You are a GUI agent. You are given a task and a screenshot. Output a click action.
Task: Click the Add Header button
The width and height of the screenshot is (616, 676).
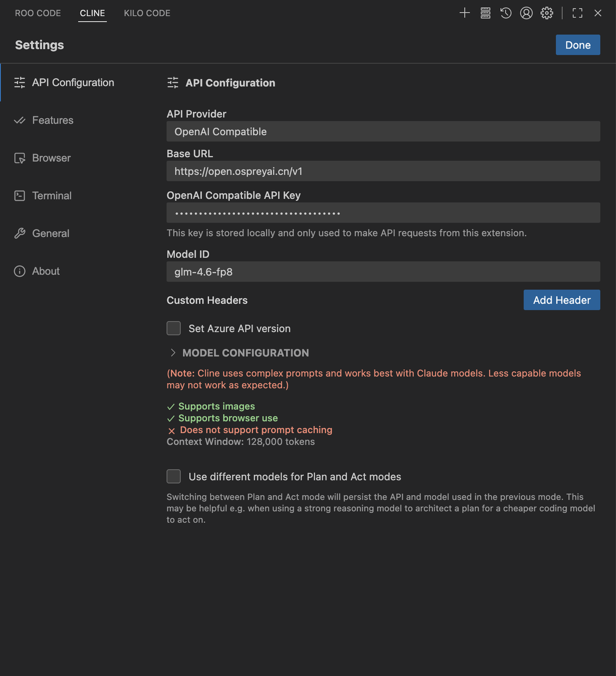561,300
